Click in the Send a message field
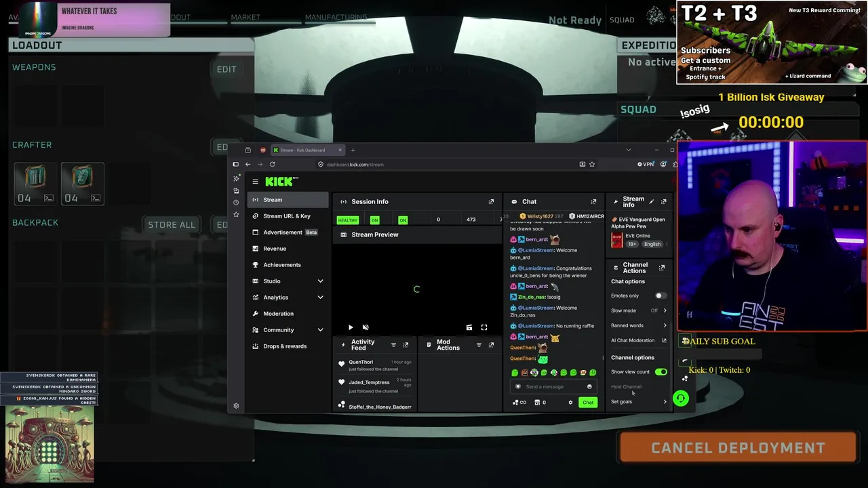 (x=553, y=386)
